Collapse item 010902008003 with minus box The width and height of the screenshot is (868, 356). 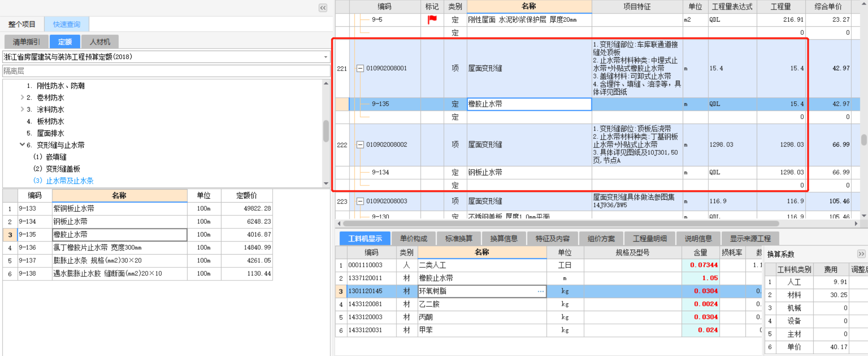(x=360, y=201)
